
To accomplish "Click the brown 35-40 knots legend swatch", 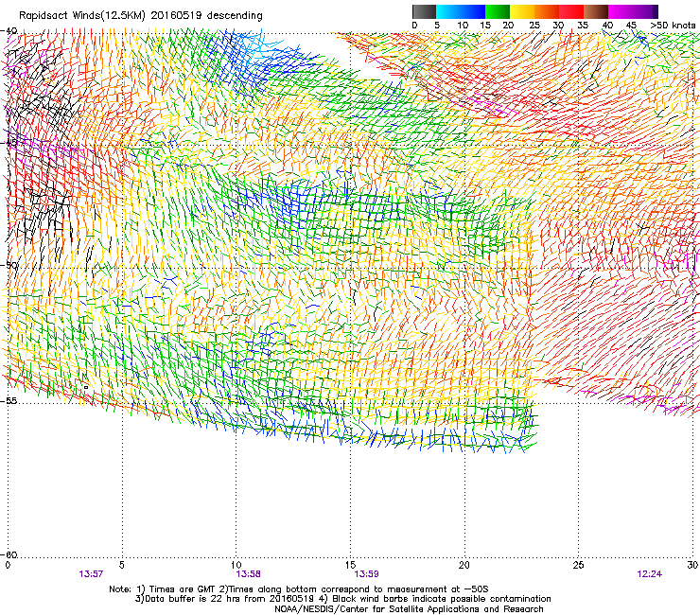I will (x=596, y=11).
